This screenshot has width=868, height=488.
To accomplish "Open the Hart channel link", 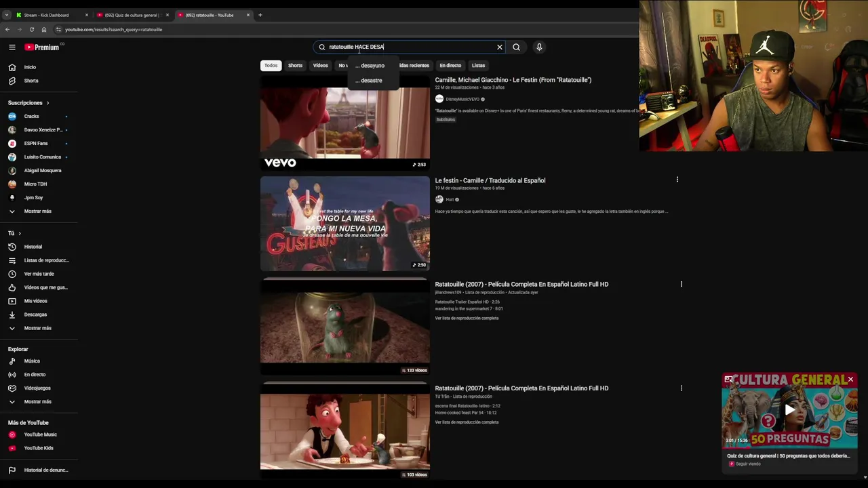I will (450, 199).
